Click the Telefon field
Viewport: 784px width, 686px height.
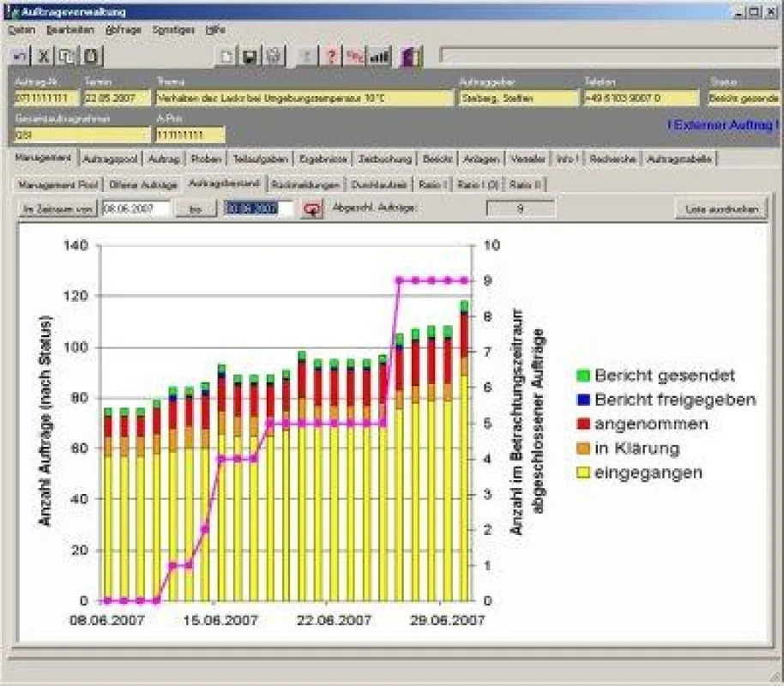642,98
